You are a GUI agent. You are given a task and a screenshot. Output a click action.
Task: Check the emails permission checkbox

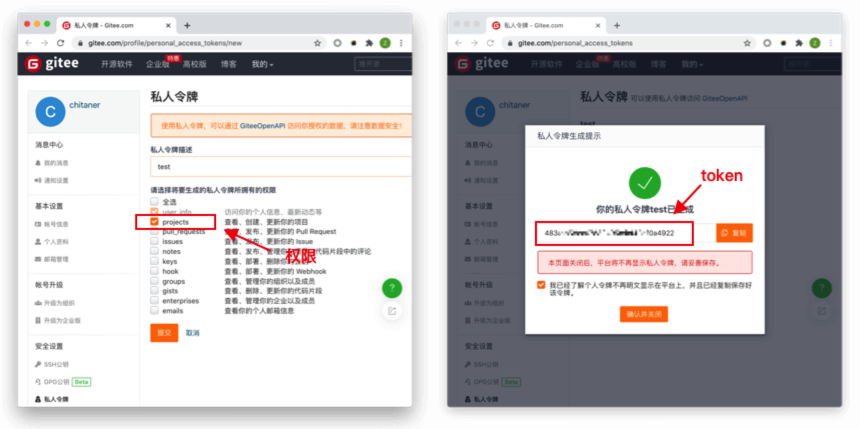[154, 311]
